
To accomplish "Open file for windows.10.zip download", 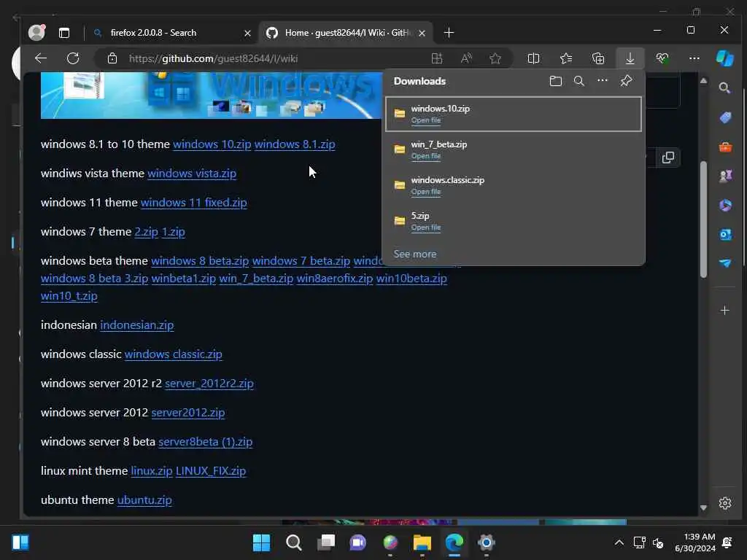I will point(426,120).
